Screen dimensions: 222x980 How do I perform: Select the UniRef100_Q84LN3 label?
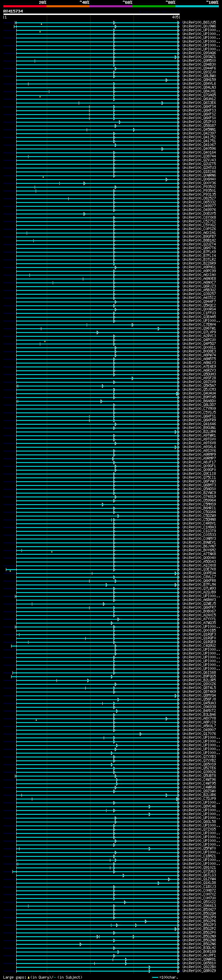tap(199, 87)
